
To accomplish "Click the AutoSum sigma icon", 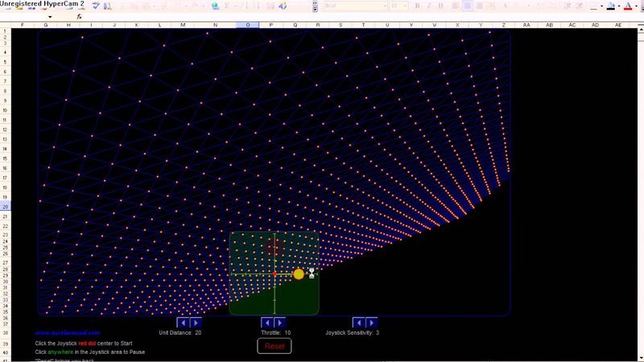I will pos(227,6).
